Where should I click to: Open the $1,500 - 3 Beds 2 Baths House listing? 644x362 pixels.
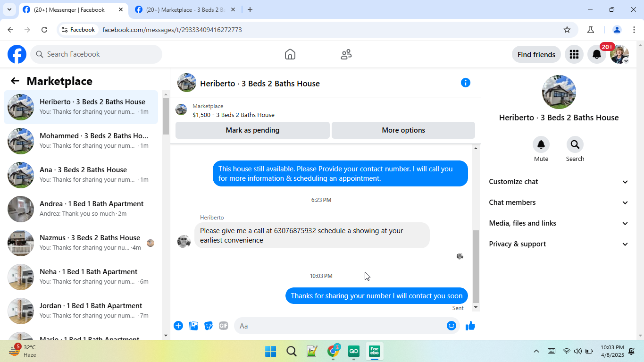(x=233, y=115)
